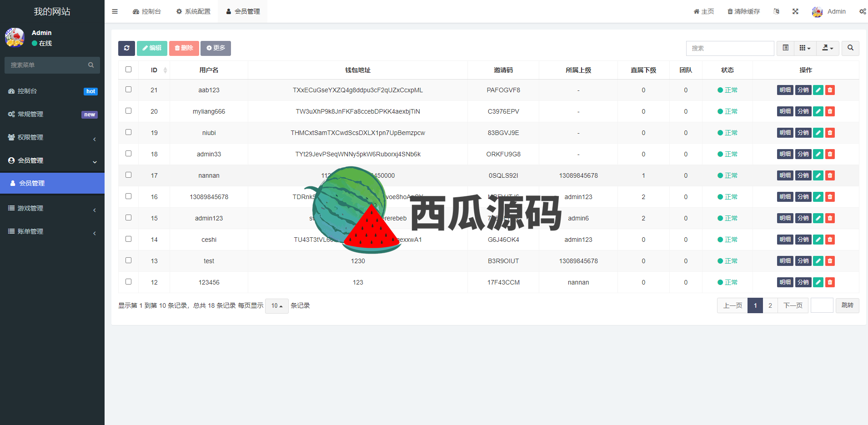
Task: Delete row 17 nannan with trash icon
Action: 830,175
